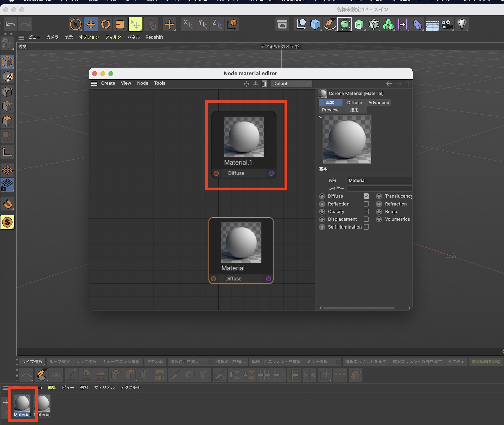Click the 名前 Material name field
The height and width of the screenshot is (425, 504).
click(x=379, y=180)
